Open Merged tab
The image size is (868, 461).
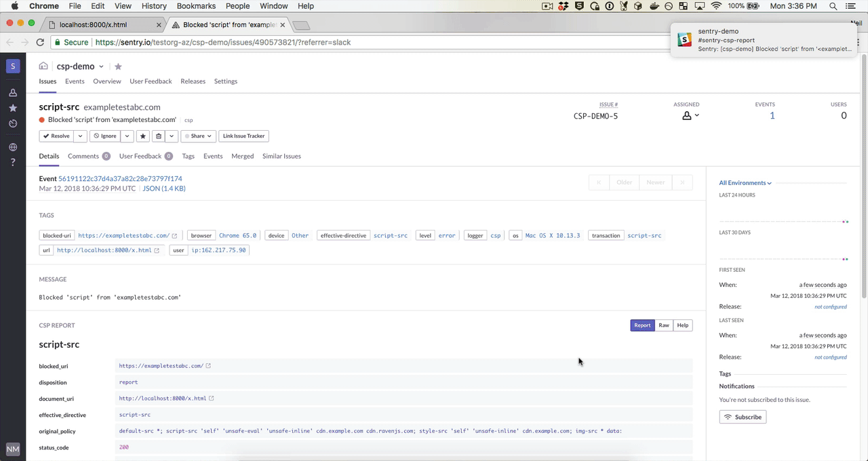coord(243,156)
